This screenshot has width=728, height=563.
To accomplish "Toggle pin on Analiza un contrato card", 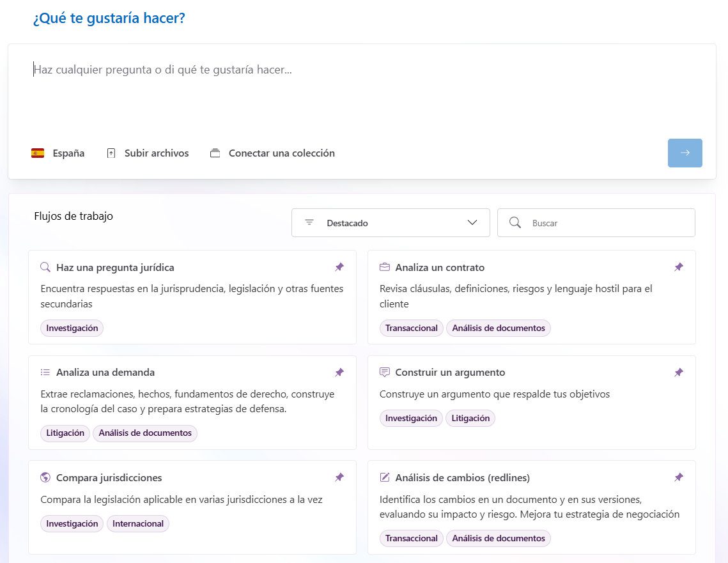I will pyautogui.click(x=679, y=267).
